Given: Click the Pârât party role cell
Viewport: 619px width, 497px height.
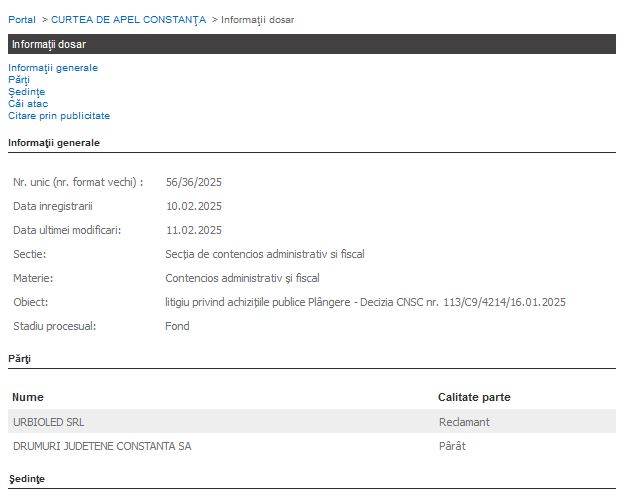Looking at the screenshot, I should pos(452,446).
